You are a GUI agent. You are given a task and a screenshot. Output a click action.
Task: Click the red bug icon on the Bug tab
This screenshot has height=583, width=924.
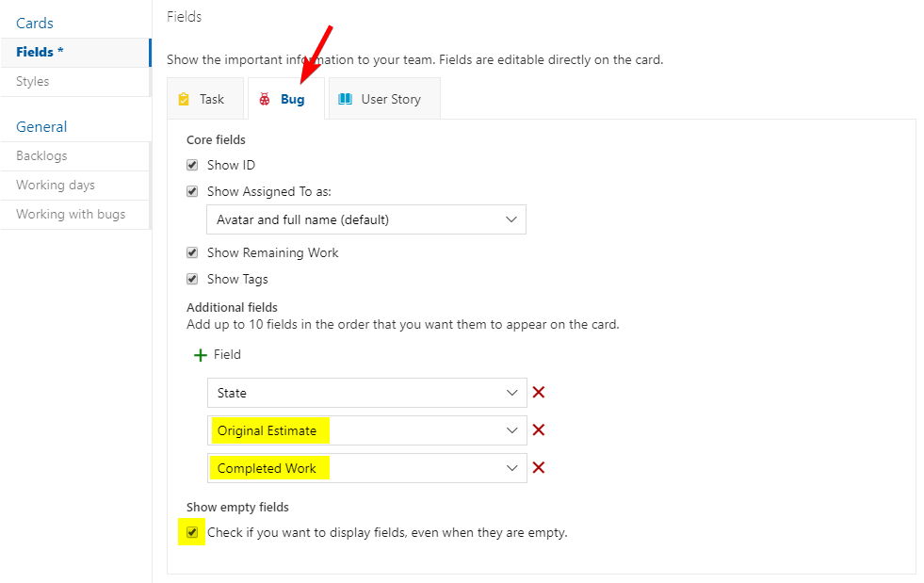(x=267, y=98)
